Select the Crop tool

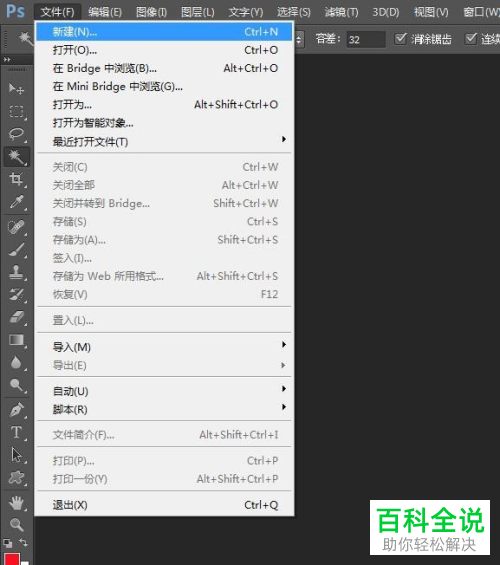tap(16, 179)
